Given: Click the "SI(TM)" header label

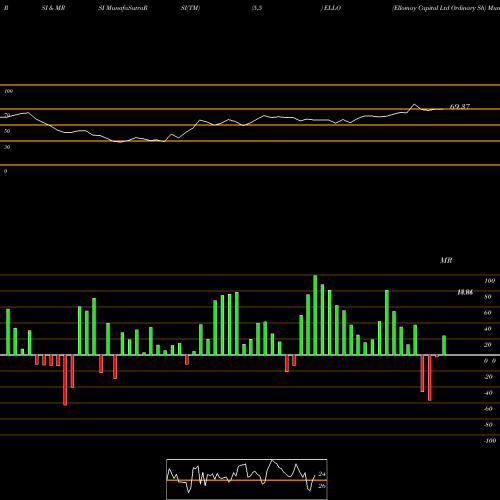Looking at the screenshot, I should [x=190, y=8].
